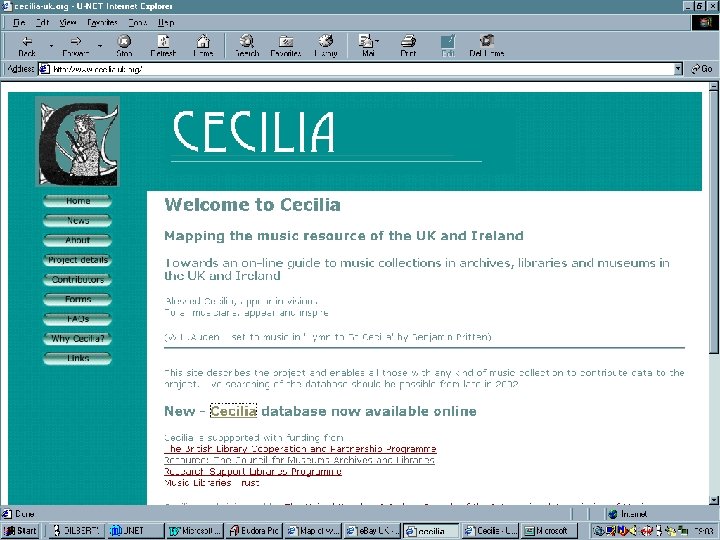Click the Why Cecilia? button
The image size is (720, 540).
(78, 338)
